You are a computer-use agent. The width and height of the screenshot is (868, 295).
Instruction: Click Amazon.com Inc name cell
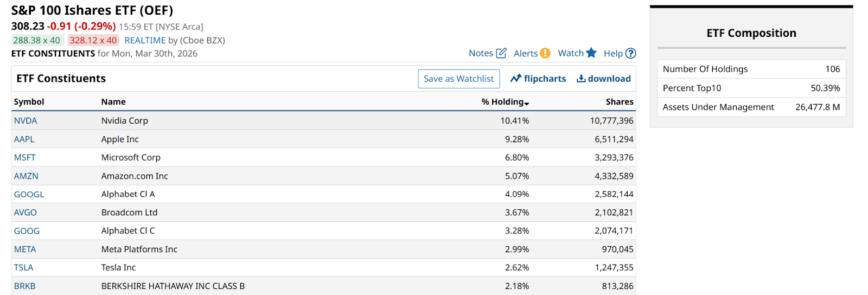coord(135,176)
